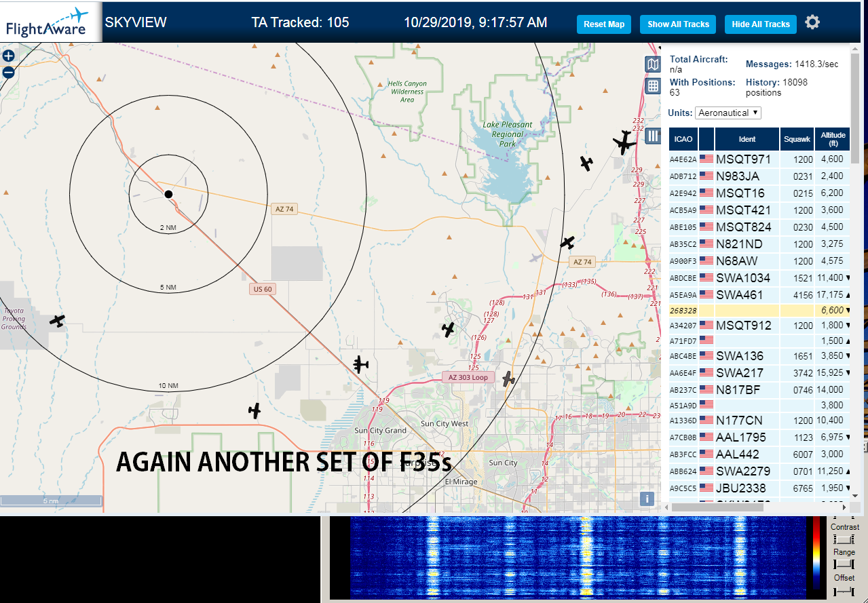This screenshot has width=868, height=603.
Task: Select the aircraft icon near Toyota Proving Grounds
Action: click(x=58, y=320)
